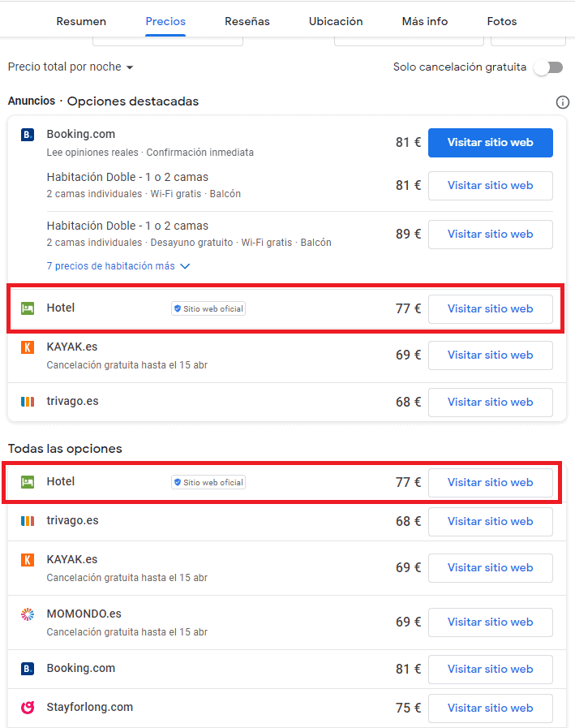This screenshot has height=728, width=575.
Task: Visit trivago.es site in featured options
Action: coord(490,403)
